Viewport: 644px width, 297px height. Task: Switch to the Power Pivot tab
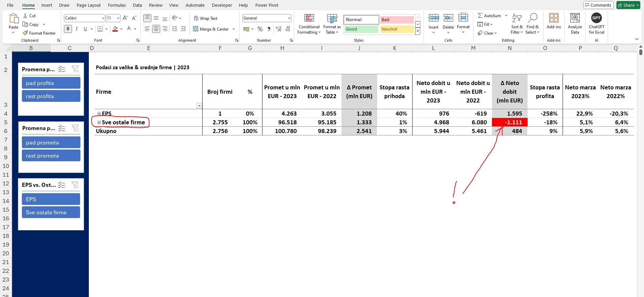[x=266, y=5]
